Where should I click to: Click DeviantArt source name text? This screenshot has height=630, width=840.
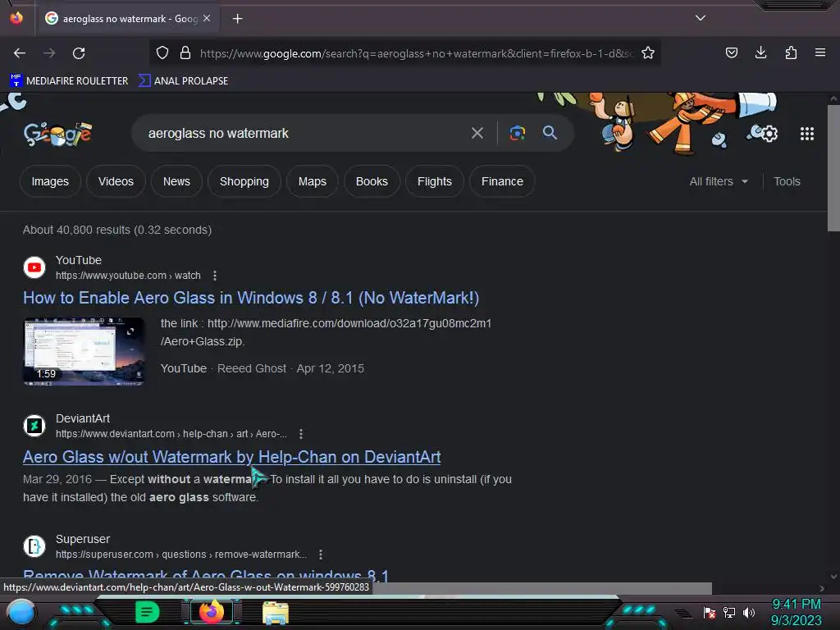(x=83, y=418)
